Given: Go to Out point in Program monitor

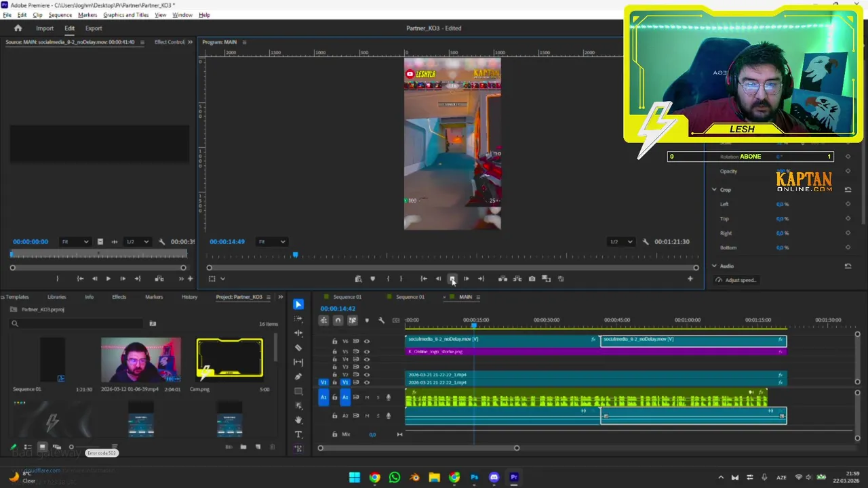Looking at the screenshot, I should pos(481,279).
